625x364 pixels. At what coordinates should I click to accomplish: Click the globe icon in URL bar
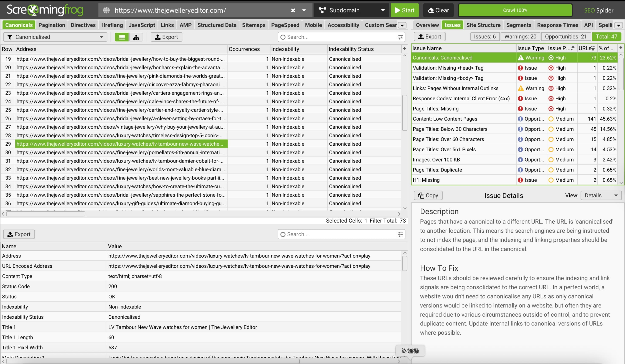(x=106, y=10)
